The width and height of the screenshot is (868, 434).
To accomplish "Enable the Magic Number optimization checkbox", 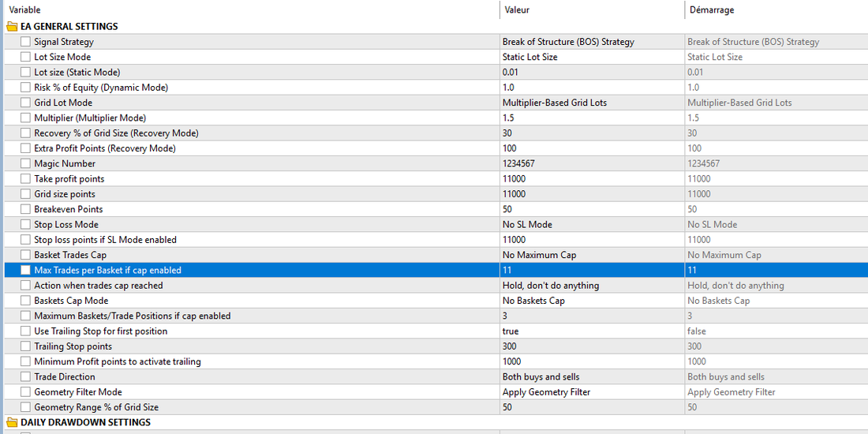I will point(25,163).
